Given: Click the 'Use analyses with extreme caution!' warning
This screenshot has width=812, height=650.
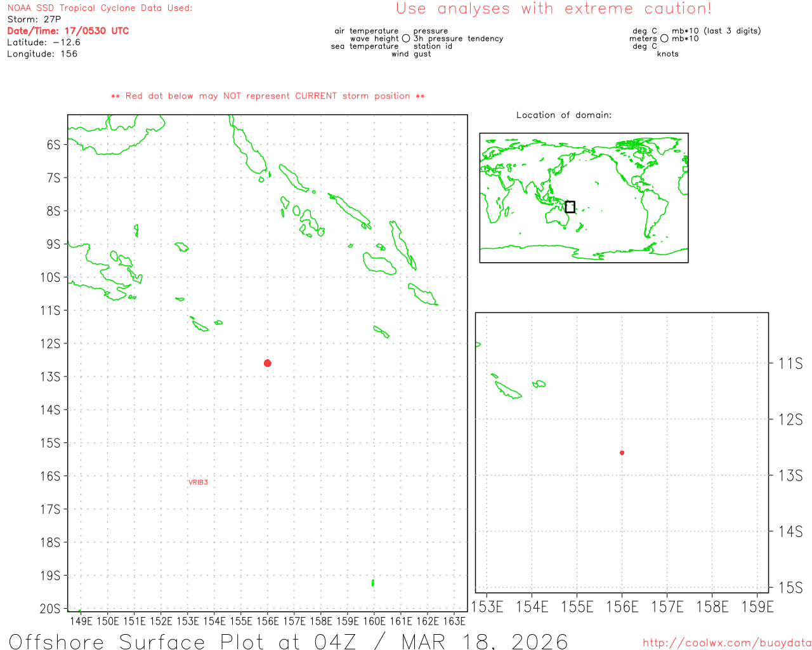Looking at the screenshot, I should (x=553, y=9).
